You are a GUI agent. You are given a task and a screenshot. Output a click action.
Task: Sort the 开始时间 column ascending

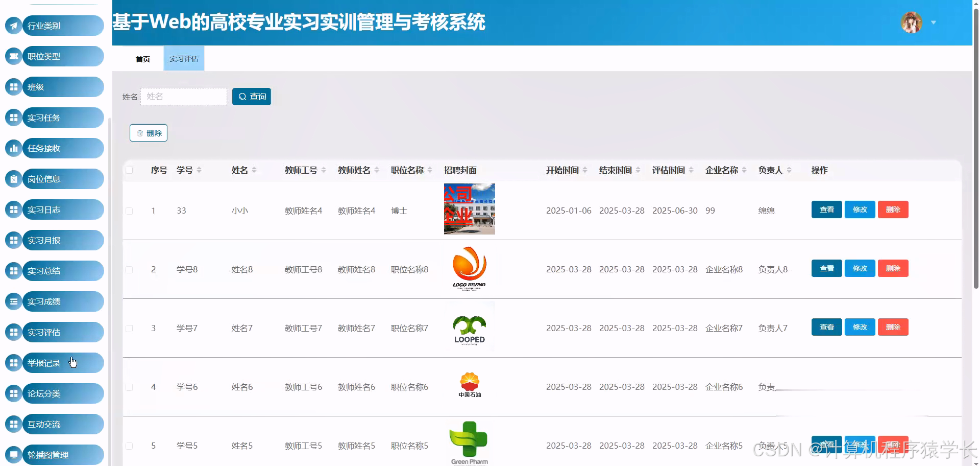coord(586,168)
